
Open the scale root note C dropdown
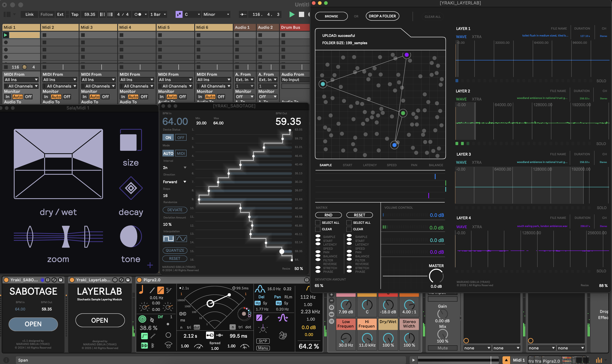tap(192, 14)
